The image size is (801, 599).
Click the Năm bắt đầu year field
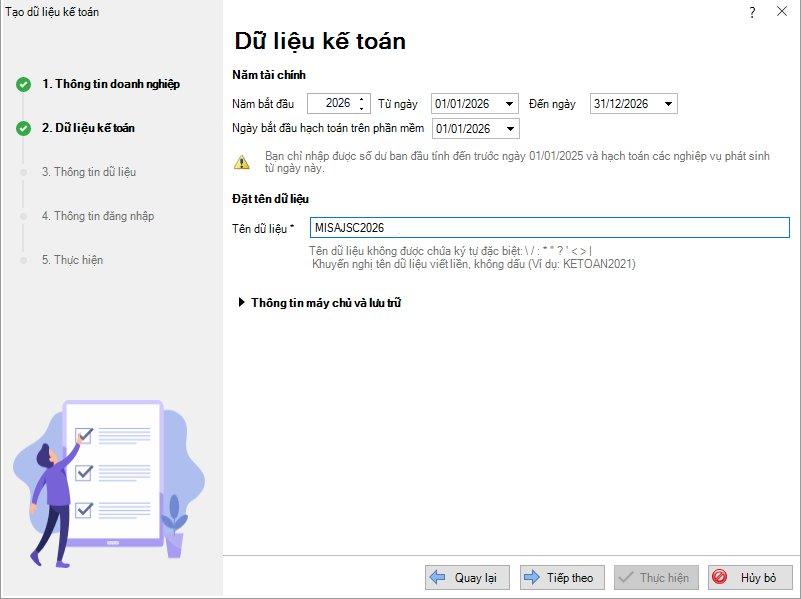(331, 103)
